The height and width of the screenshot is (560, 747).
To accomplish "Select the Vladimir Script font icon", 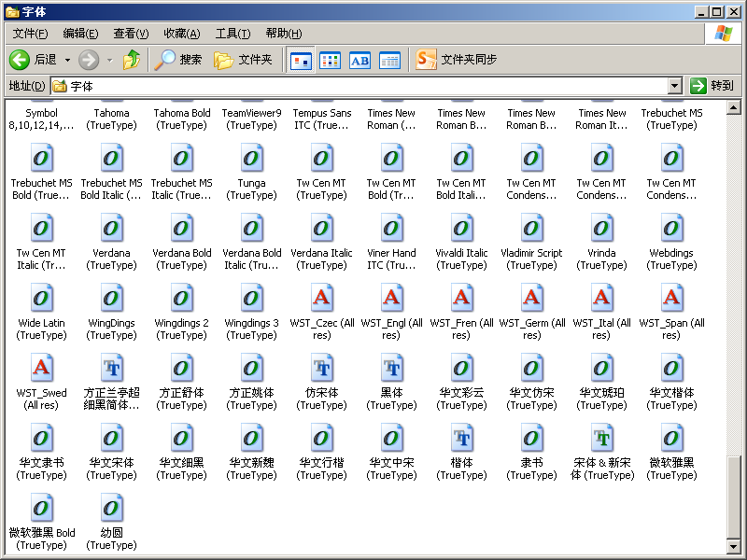I will [x=531, y=228].
